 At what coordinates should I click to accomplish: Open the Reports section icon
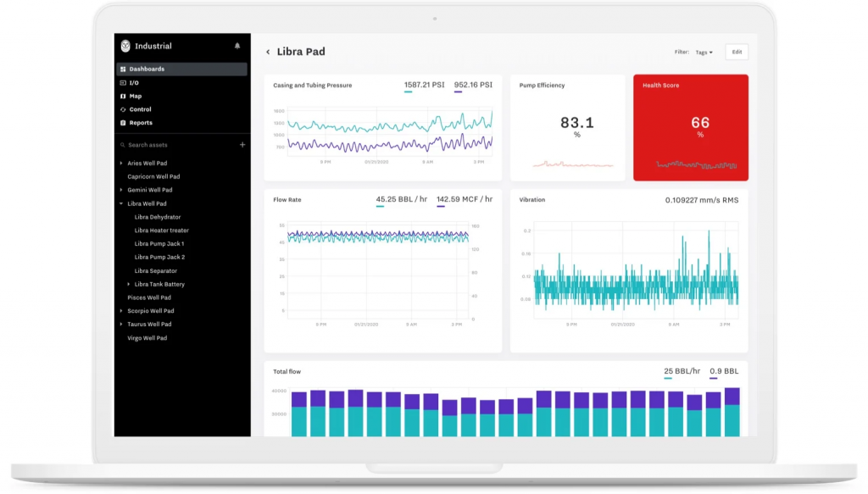[x=122, y=123]
